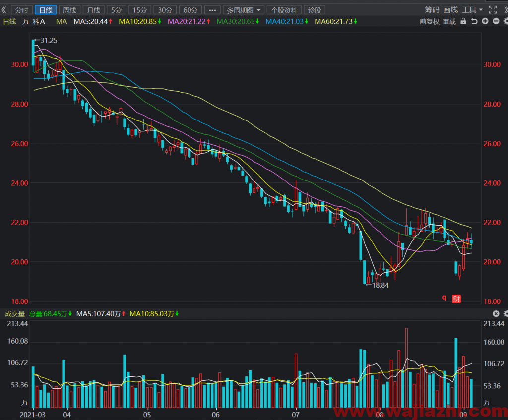
Task: Open the 诊股 stock diagnosis
Action: pos(314,10)
